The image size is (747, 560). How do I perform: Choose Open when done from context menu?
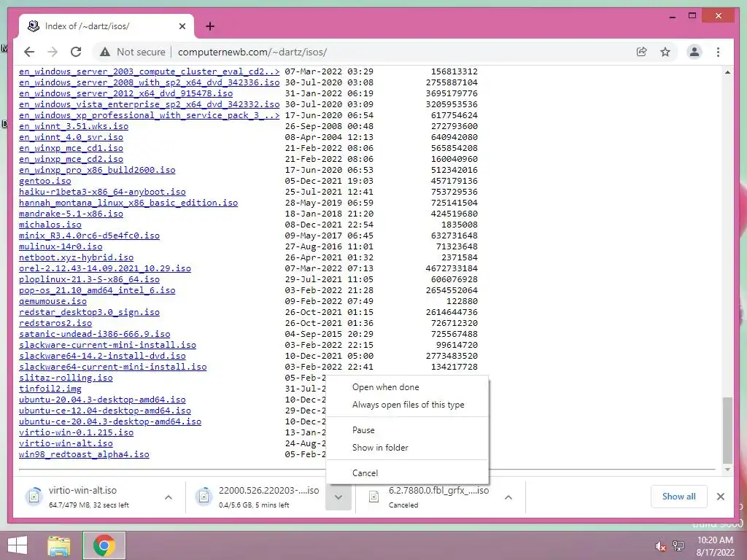(x=407, y=387)
